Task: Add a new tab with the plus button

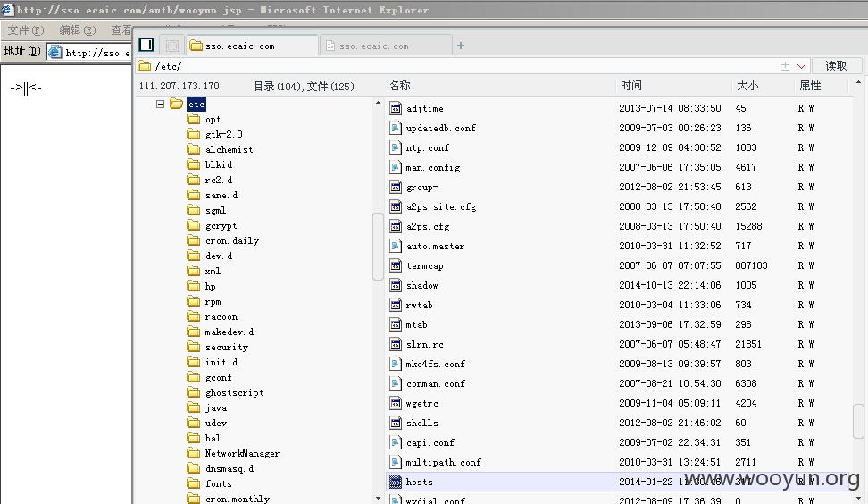Action: (461, 46)
